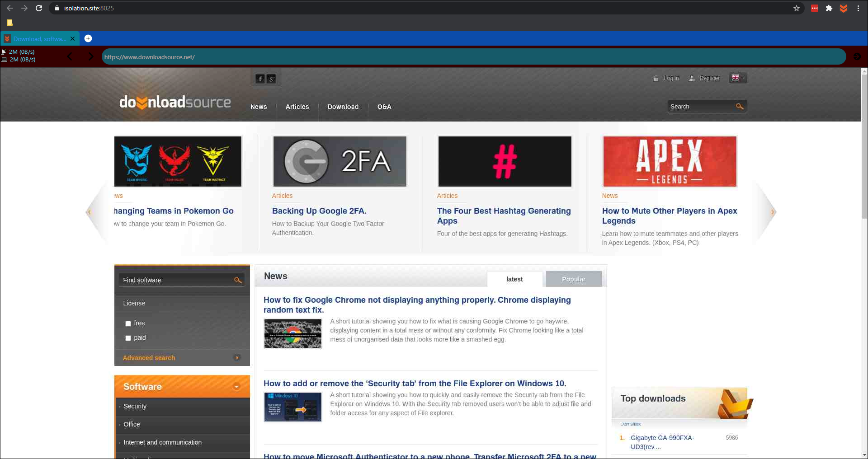
Task: Switch to the Popular news tab
Action: point(574,279)
